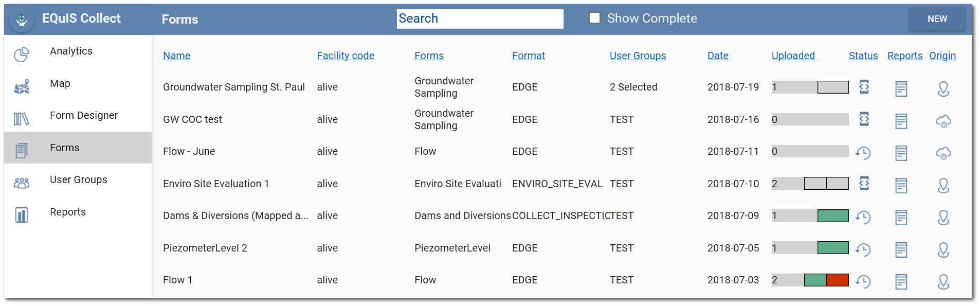Click the NEW button

click(937, 19)
